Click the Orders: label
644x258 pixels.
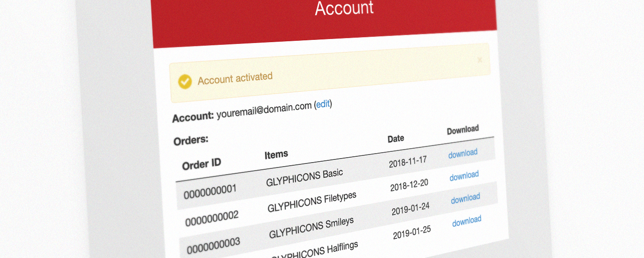(191, 140)
